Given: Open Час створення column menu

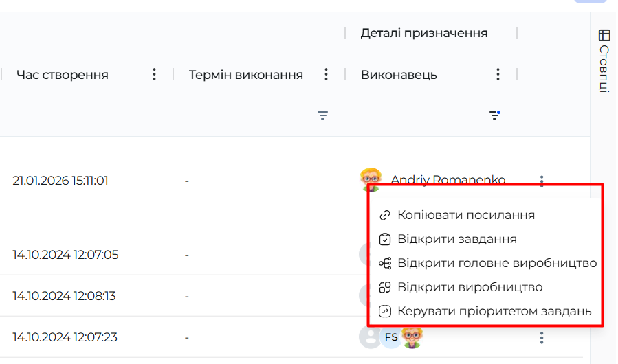Looking at the screenshot, I should point(155,74).
